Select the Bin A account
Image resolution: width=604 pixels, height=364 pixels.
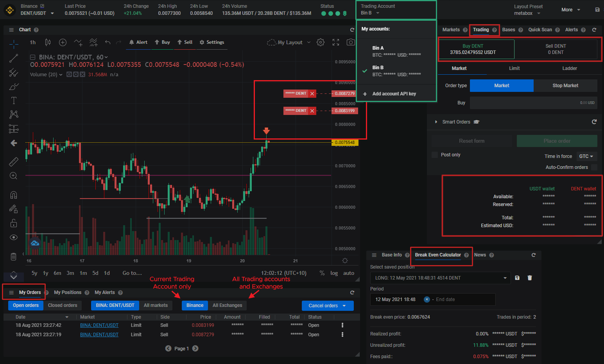pyautogui.click(x=396, y=51)
